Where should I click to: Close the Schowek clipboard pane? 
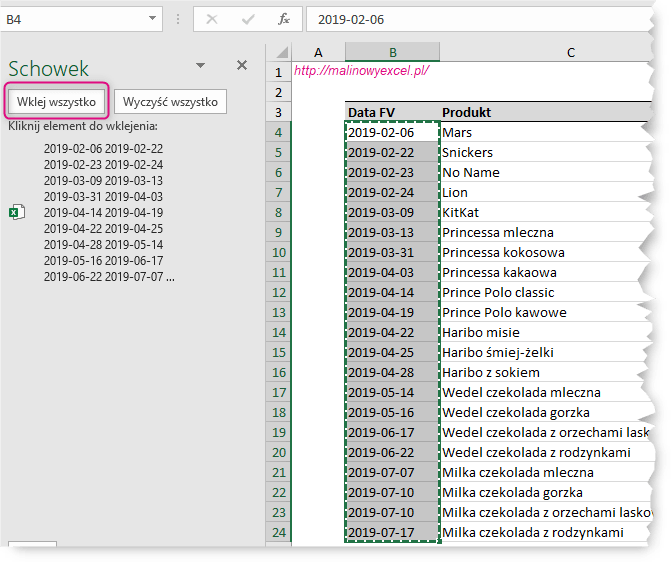pyautogui.click(x=241, y=65)
